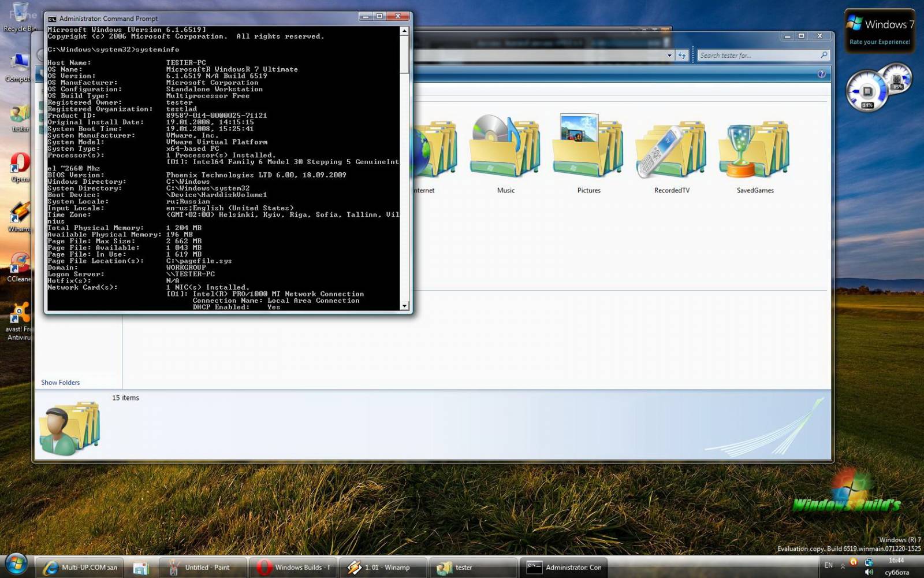924x578 pixels.
Task: Select the Recycle Bin desktop icon
Action: pos(20,17)
